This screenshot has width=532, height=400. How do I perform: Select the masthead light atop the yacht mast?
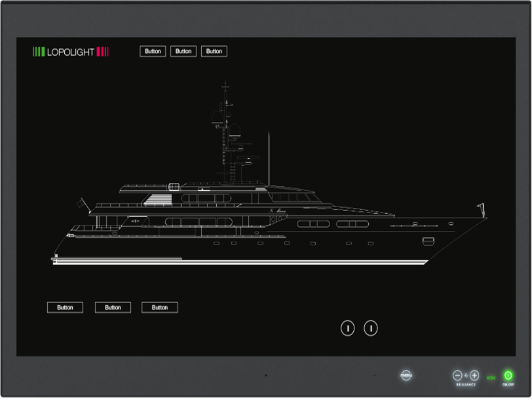click(x=225, y=85)
